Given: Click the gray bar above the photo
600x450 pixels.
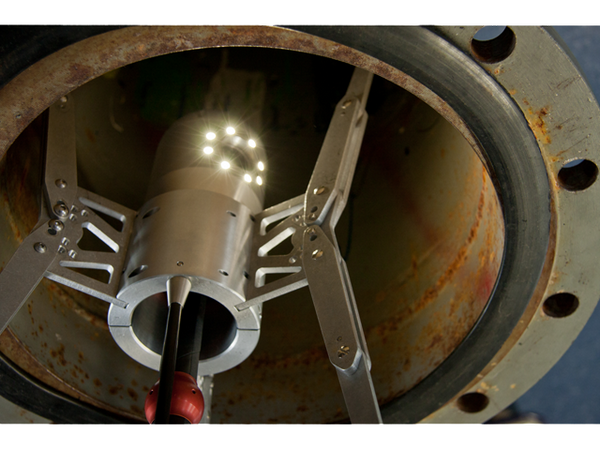Looking at the screenshot, I should 300,12.
